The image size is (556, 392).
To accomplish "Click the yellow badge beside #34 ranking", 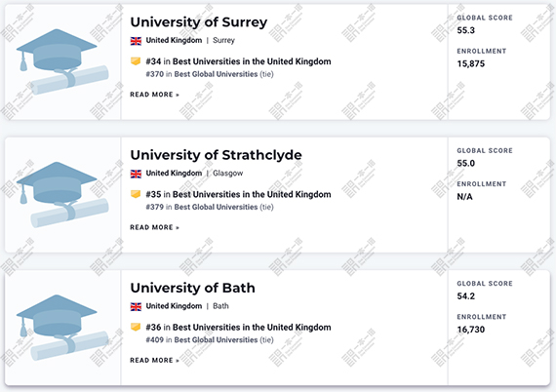I will (136, 61).
